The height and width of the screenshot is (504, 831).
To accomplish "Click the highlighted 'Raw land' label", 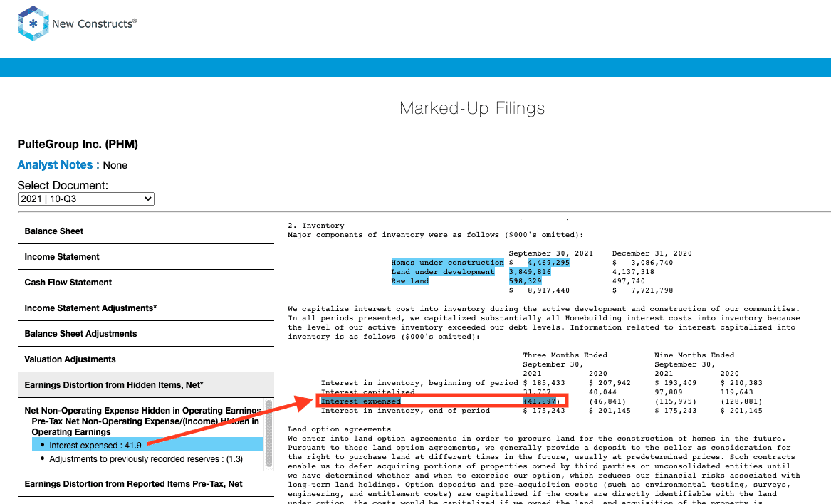I will pos(409,281).
